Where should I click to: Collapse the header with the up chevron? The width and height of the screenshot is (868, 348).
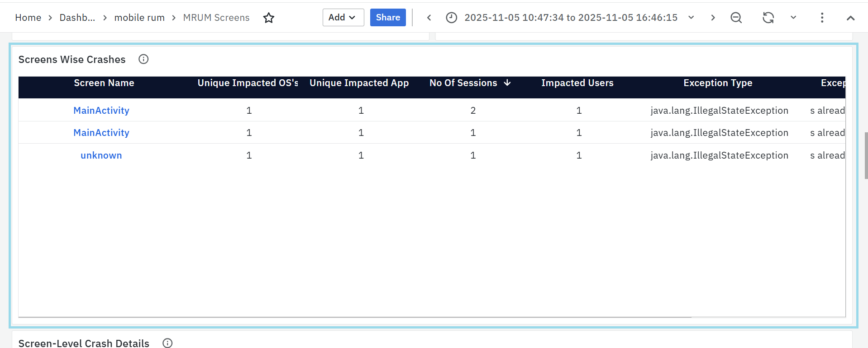click(850, 18)
